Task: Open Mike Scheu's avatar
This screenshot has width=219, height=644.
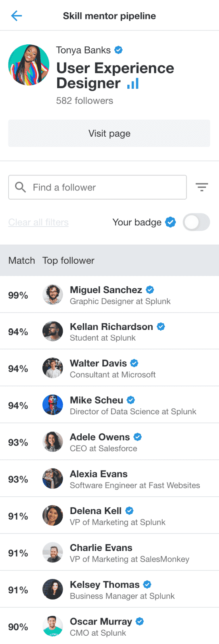Action: tap(53, 405)
